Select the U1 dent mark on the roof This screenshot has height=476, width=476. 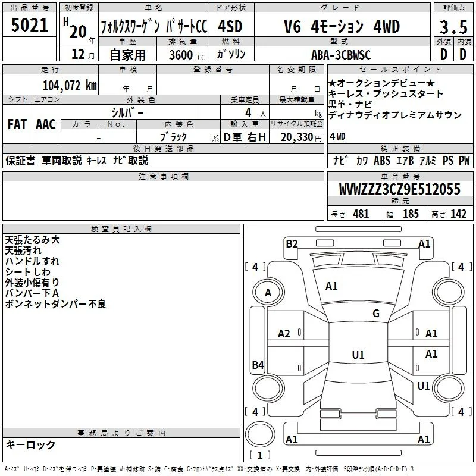[x=358, y=355]
